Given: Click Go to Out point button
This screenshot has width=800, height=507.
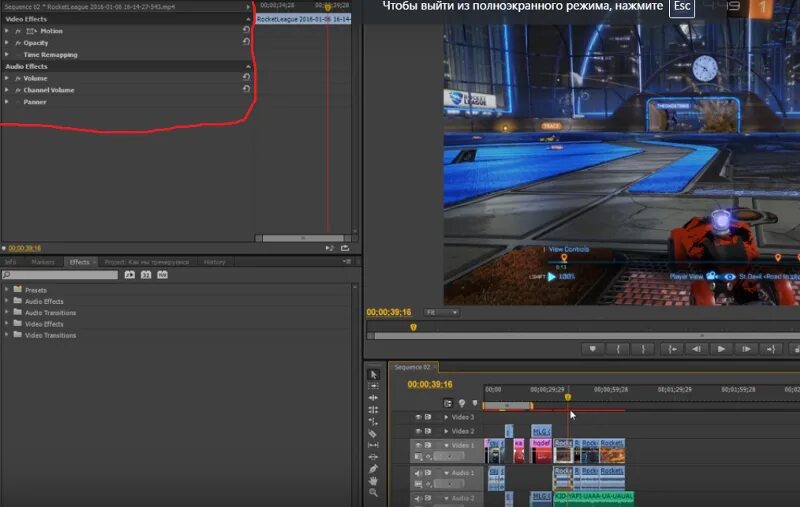Looking at the screenshot, I should tap(771, 349).
